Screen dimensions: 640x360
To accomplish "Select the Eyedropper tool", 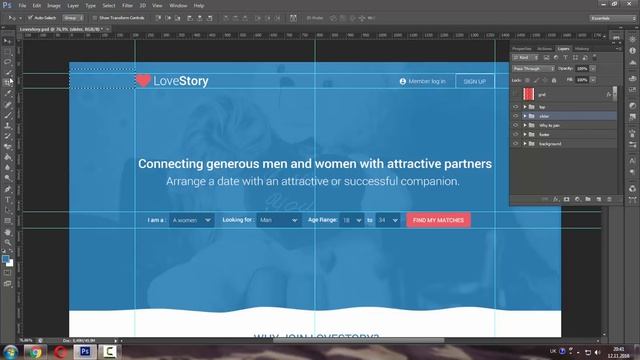I will coord(7,93).
